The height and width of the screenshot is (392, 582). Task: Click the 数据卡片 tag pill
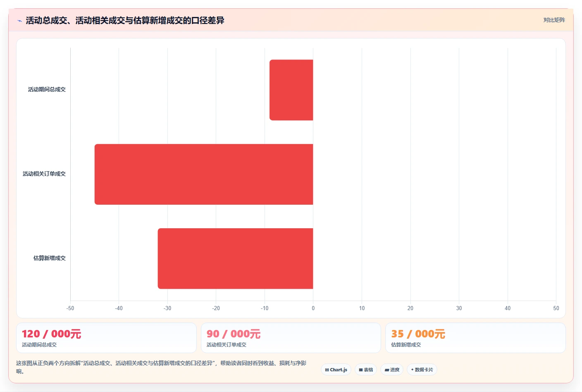(x=422, y=370)
